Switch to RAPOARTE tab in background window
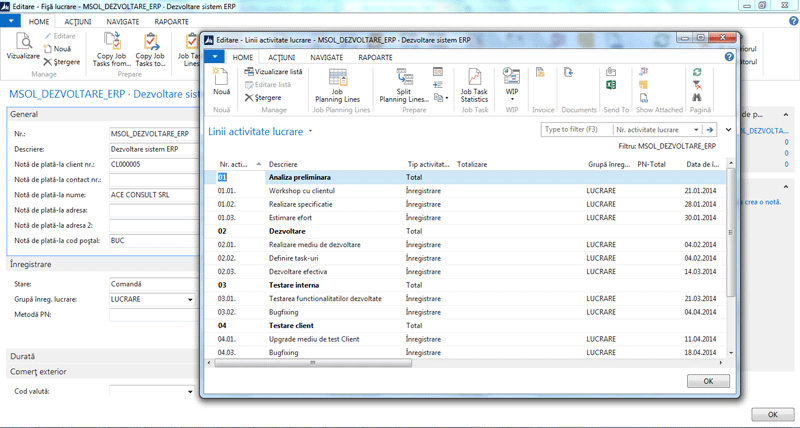This screenshot has width=800, height=428. (171, 21)
